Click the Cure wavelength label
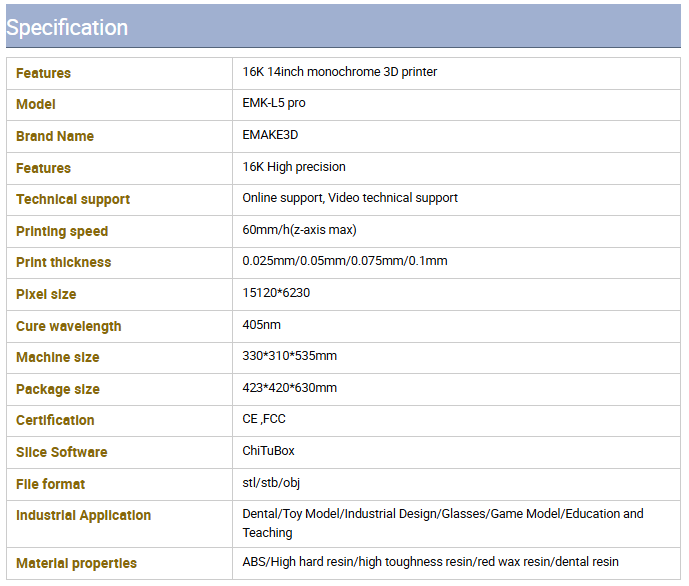 pos(69,326)
